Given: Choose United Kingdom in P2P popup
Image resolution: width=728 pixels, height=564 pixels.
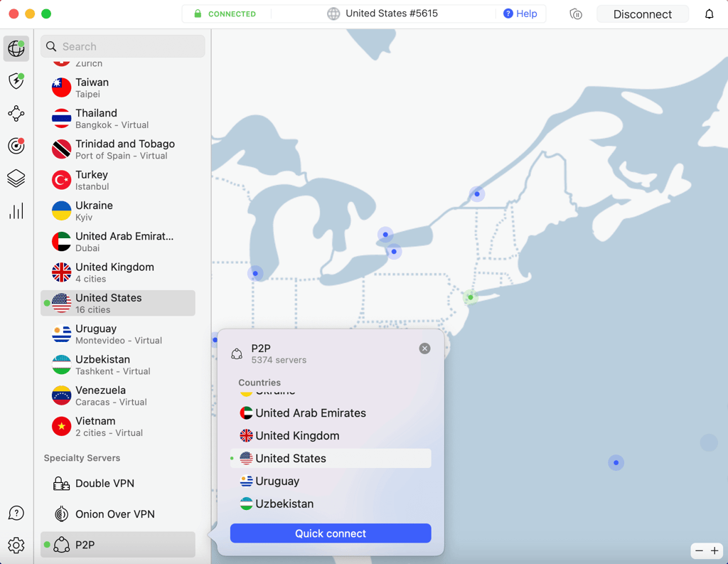Looking at the screenshot, I should pyautogui.click(x=331, y=436).
